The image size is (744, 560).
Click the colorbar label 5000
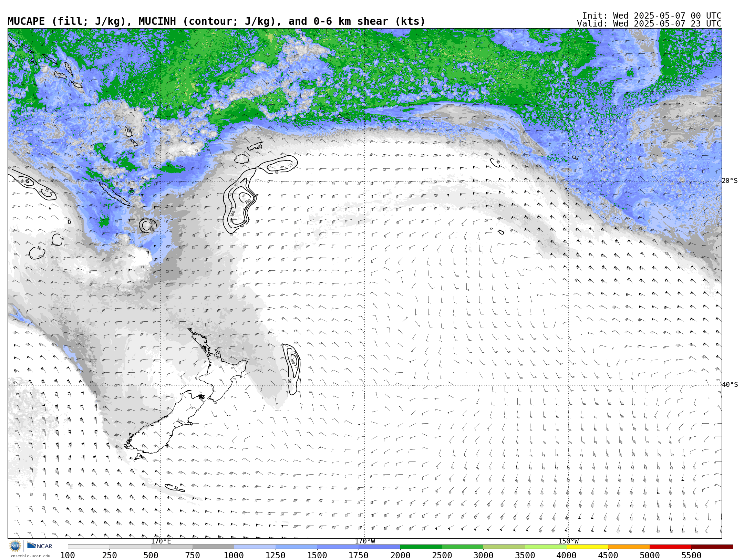[x=650, y=556]
